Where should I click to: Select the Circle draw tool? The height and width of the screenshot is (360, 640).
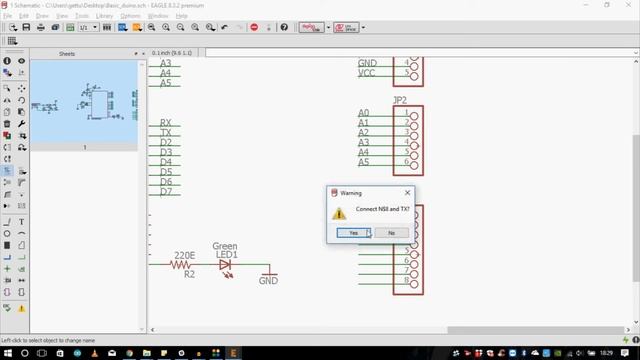point(7,233)
